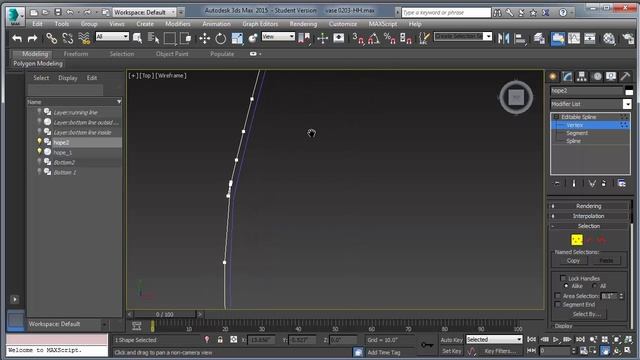Open the Edit menu

tap(38, 24)
